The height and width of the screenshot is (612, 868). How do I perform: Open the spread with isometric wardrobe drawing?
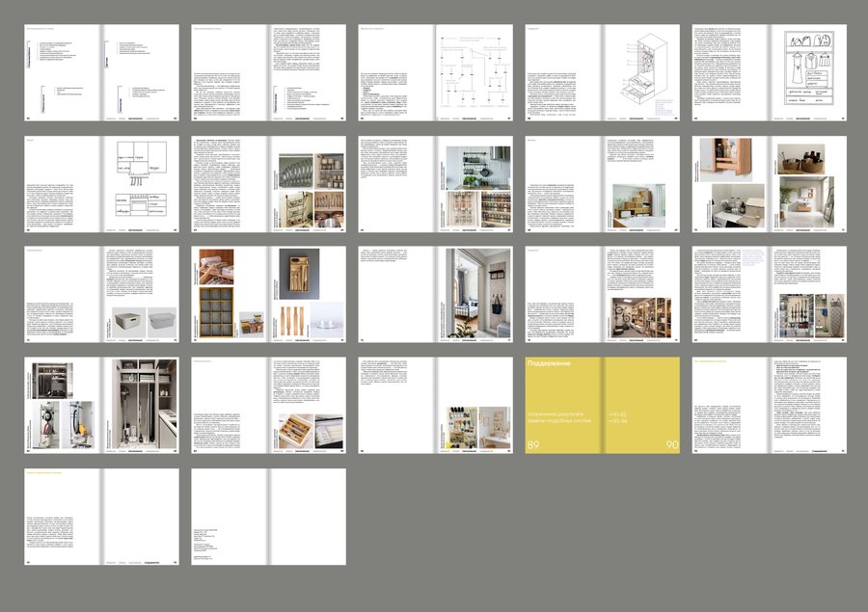[x=602, y=72]
